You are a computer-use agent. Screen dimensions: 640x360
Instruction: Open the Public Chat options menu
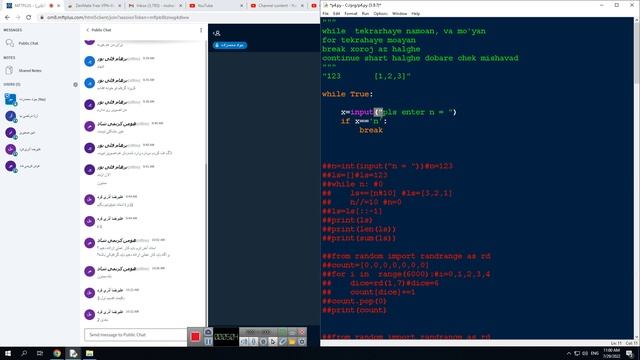pyautogui.click(x=201, y=30)
